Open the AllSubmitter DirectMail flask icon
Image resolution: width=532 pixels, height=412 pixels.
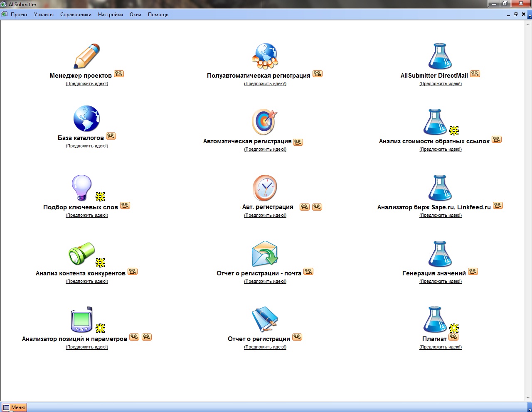pyautogui.click(x=440, y=56)
